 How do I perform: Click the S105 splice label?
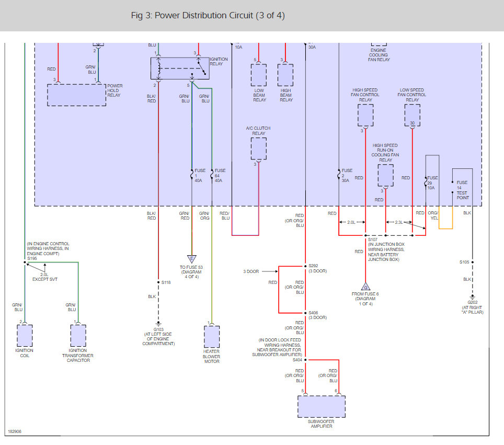(464, 262)
